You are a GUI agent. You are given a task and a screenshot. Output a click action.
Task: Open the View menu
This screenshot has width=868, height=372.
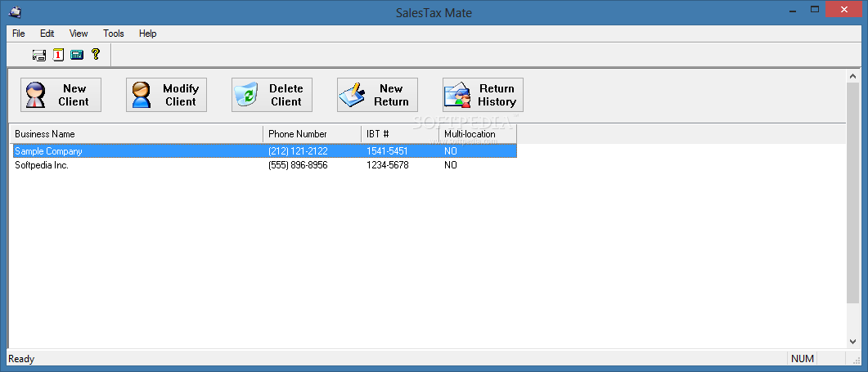coord(79,34)
